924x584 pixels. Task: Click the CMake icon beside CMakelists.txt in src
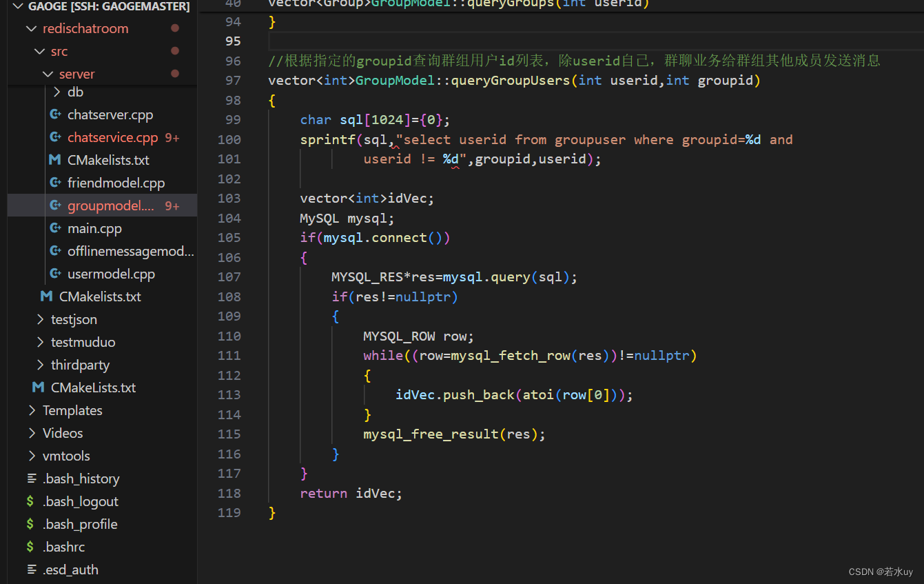46,297
